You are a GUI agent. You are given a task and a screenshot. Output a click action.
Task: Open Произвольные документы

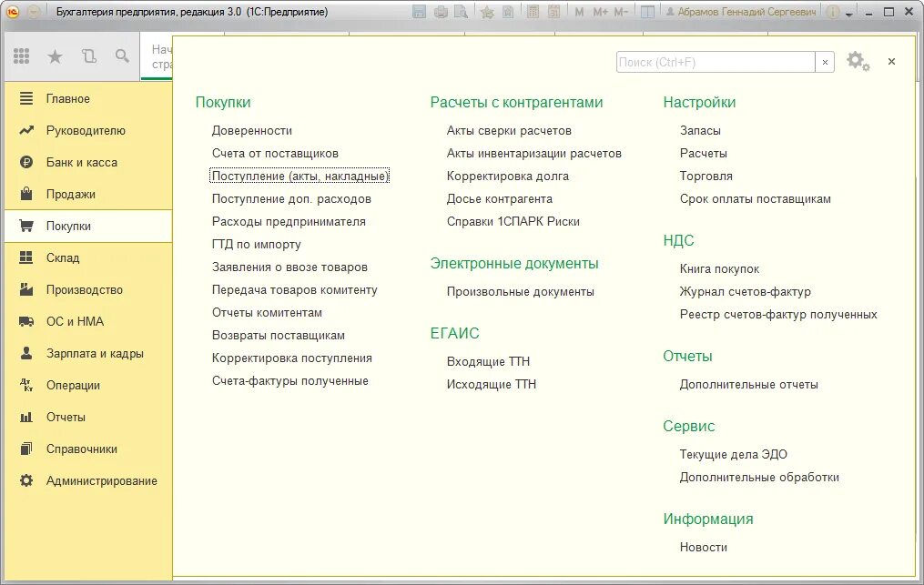(x=521, y=291)
